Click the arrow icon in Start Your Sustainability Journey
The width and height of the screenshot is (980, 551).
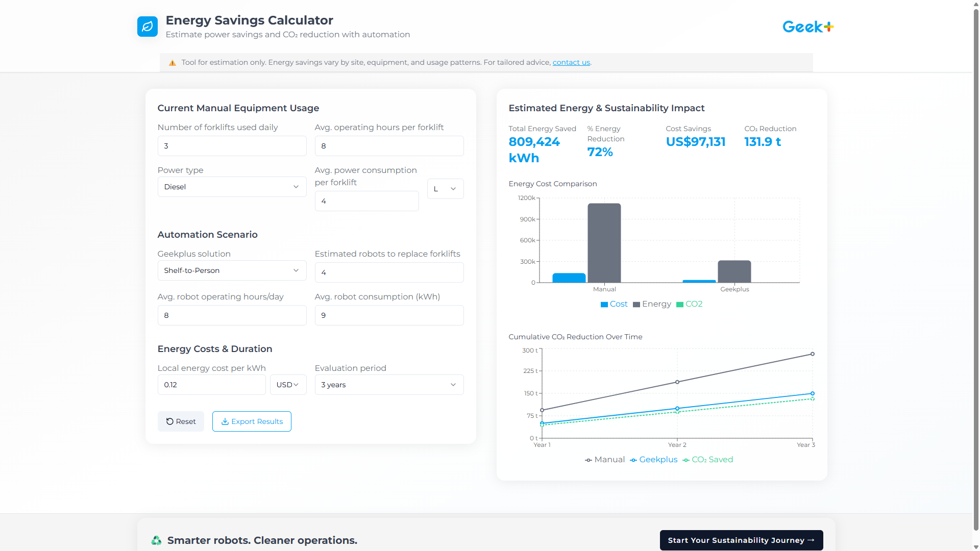coord(811,540)
